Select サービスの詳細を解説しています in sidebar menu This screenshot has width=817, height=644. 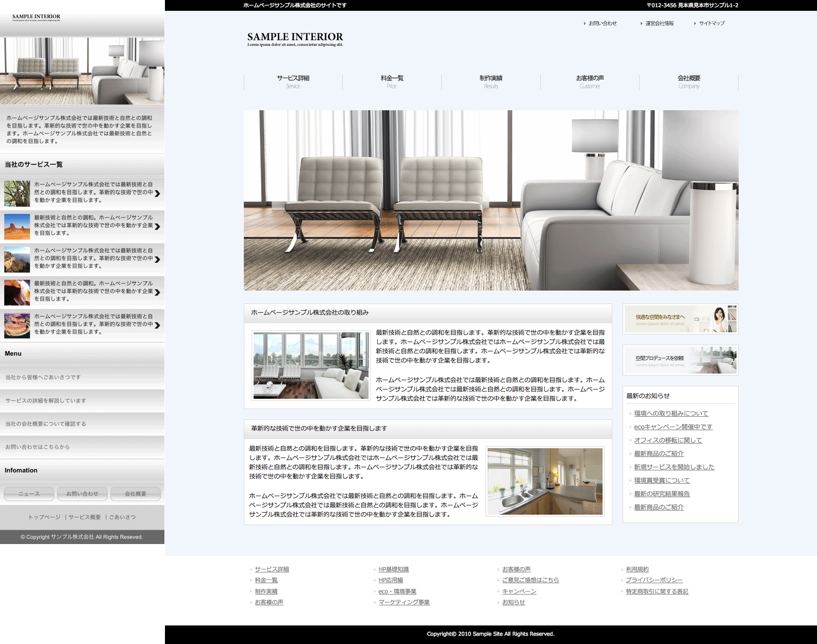pos(46,401)
